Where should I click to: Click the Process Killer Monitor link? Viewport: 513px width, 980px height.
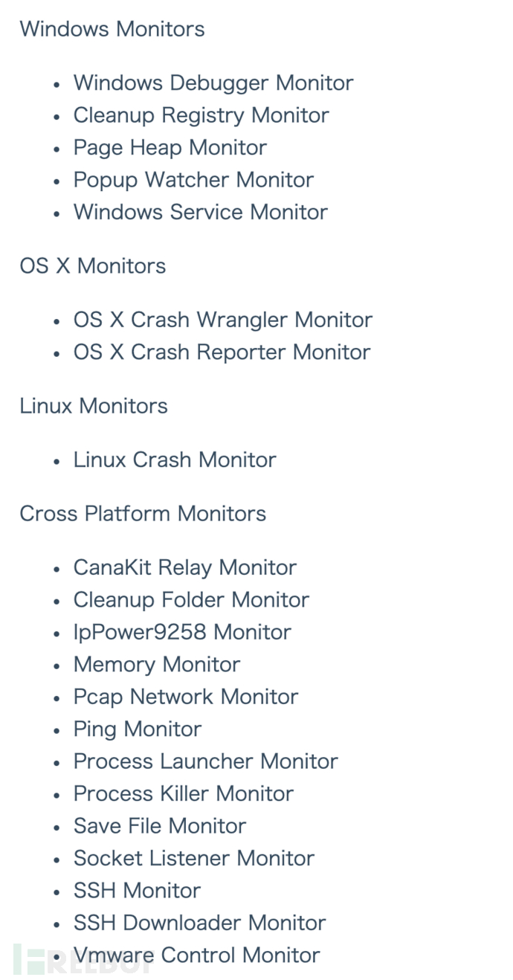pos(183,793)
